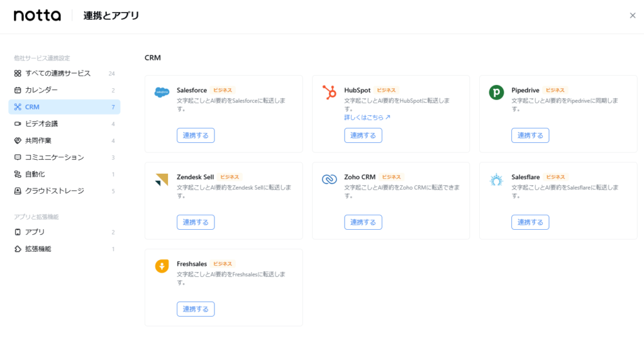The width and height of the screenshot is (644, 345).
Task: Click the CRM section heading
Action: pyautogui.click(x=153, y=57)
